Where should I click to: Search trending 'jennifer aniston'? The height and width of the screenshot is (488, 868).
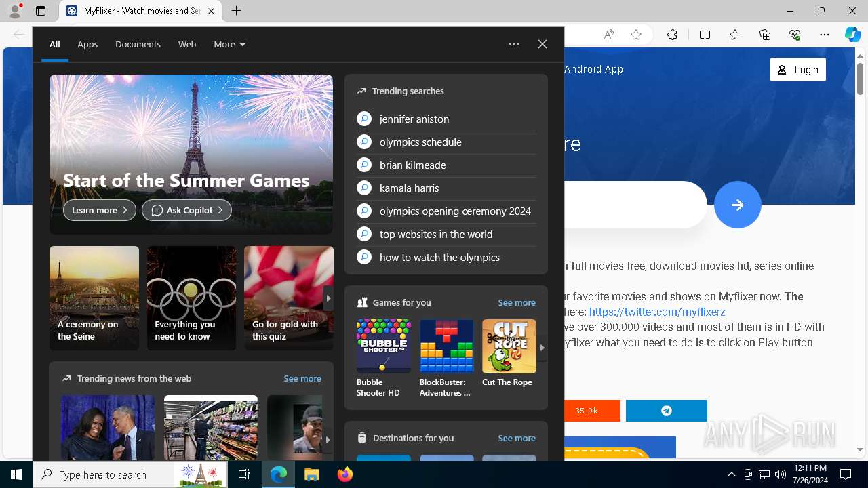point(446,119)
